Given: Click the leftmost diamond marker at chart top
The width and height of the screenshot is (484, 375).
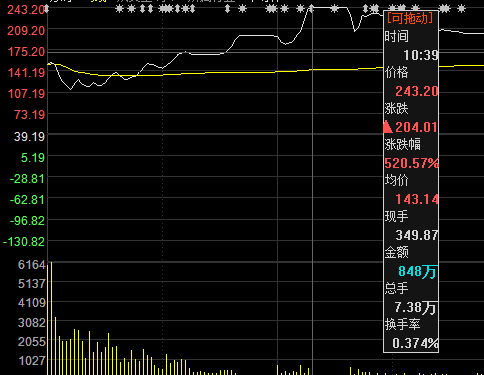Looking at the screenshot, I should (x=47, y=9).
